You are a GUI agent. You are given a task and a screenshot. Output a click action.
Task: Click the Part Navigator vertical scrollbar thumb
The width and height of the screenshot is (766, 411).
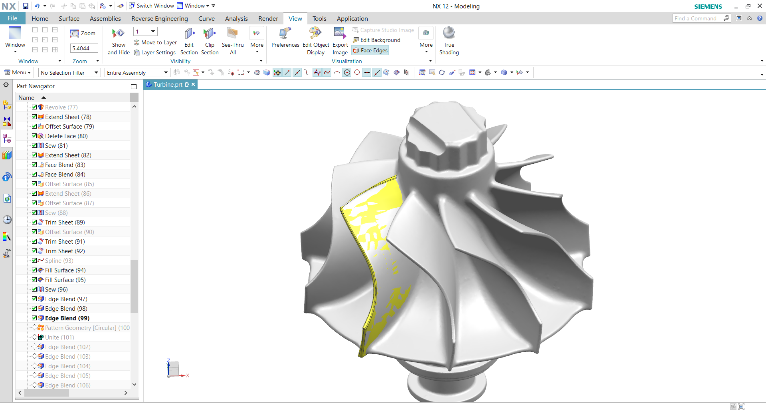click(x=134, y=286)
